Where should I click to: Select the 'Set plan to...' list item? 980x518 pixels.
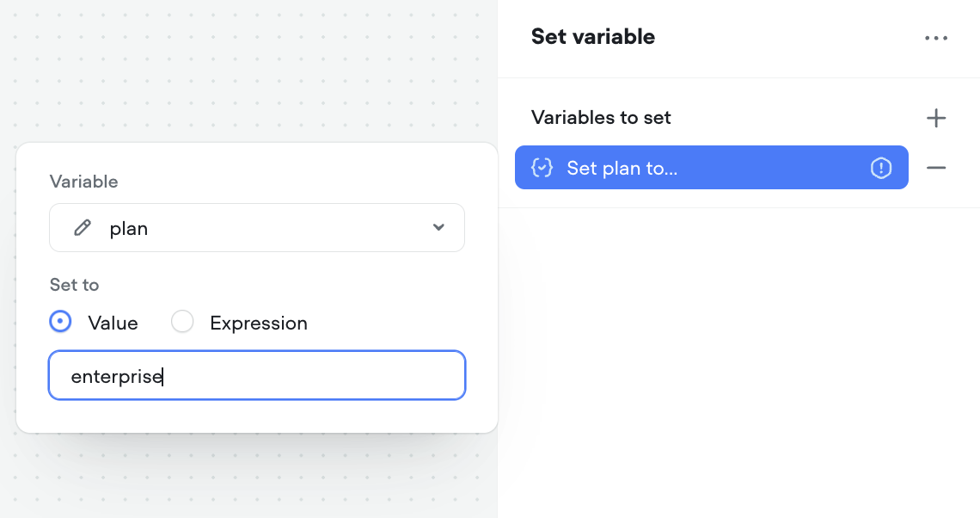click(x=688, y=168)
